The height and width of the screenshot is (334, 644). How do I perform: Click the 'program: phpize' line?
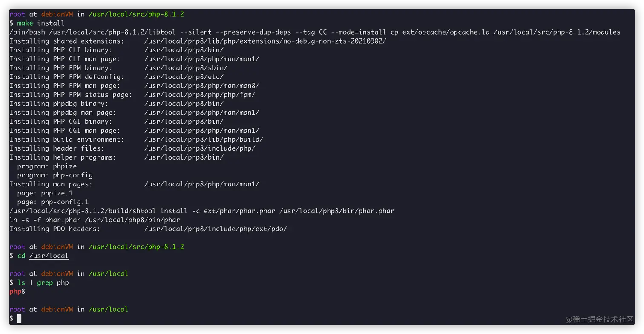tap(47, 166)
